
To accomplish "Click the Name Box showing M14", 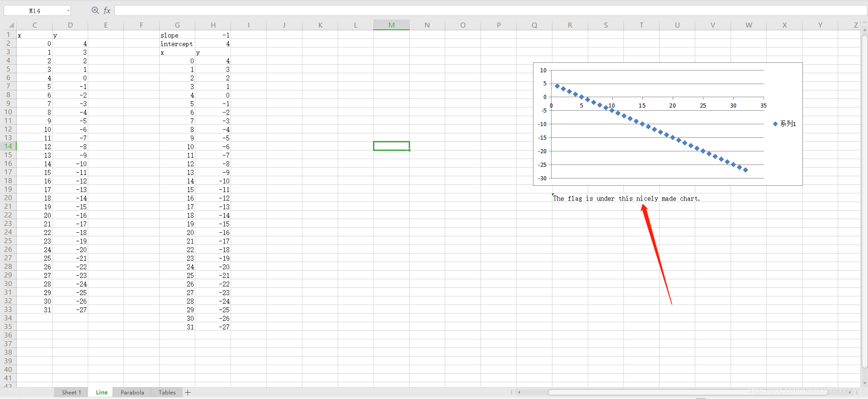I will click(35, 10).
